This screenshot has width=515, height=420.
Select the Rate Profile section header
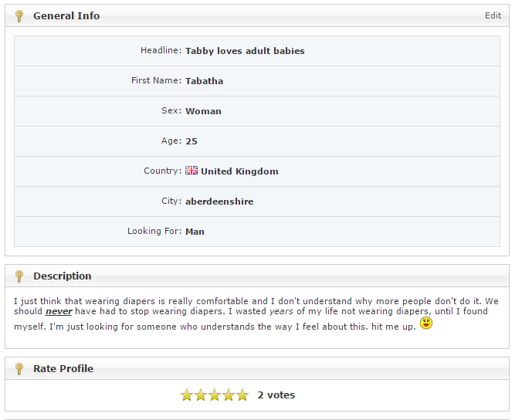(257, 368)
